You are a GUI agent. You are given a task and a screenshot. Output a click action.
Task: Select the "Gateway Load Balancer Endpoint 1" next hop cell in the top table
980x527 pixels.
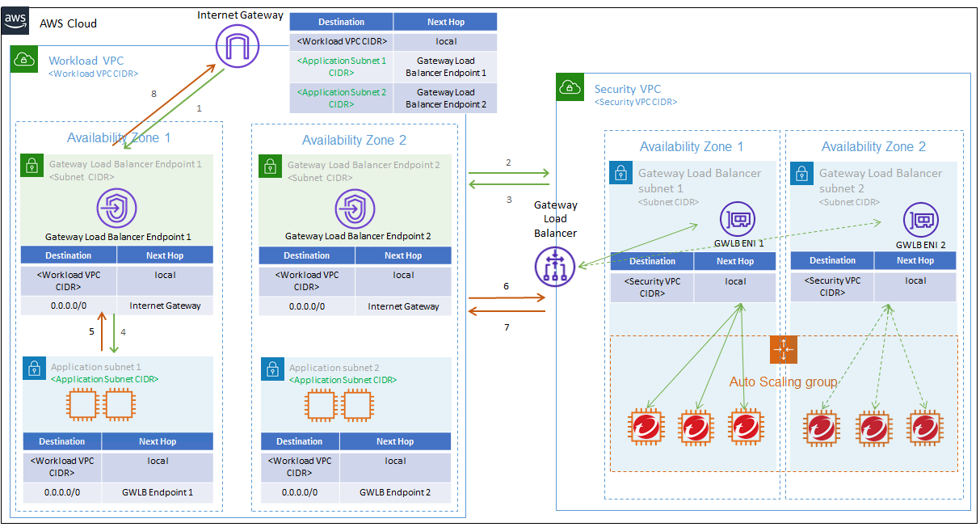[x=445, y=66]
